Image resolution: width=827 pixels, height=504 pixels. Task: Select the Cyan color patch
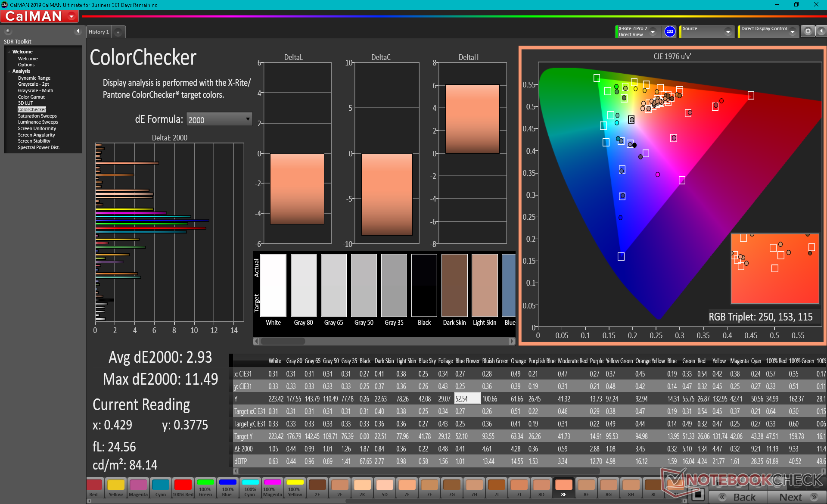161,488
